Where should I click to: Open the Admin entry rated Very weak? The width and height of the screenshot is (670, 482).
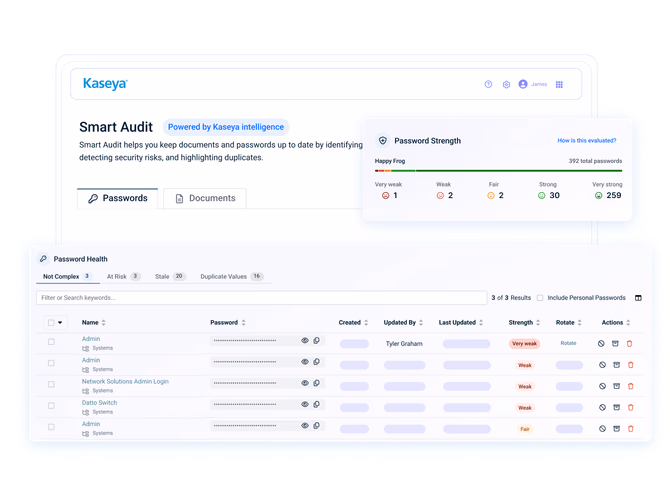[91, 339]
